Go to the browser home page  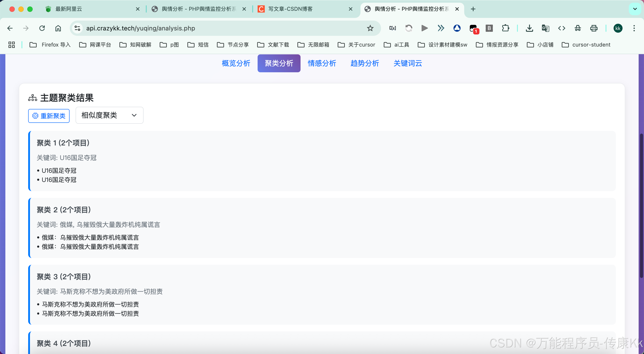point(58,28)
